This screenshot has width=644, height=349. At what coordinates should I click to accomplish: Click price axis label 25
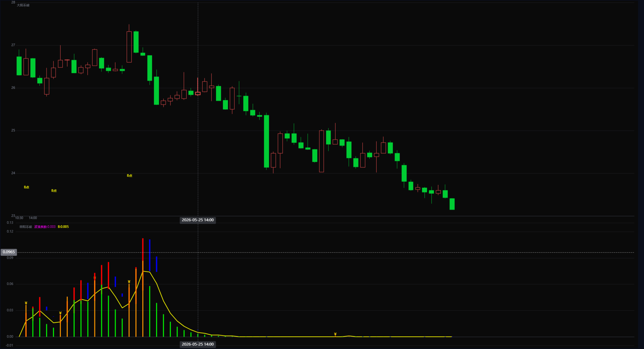point(13,130)
